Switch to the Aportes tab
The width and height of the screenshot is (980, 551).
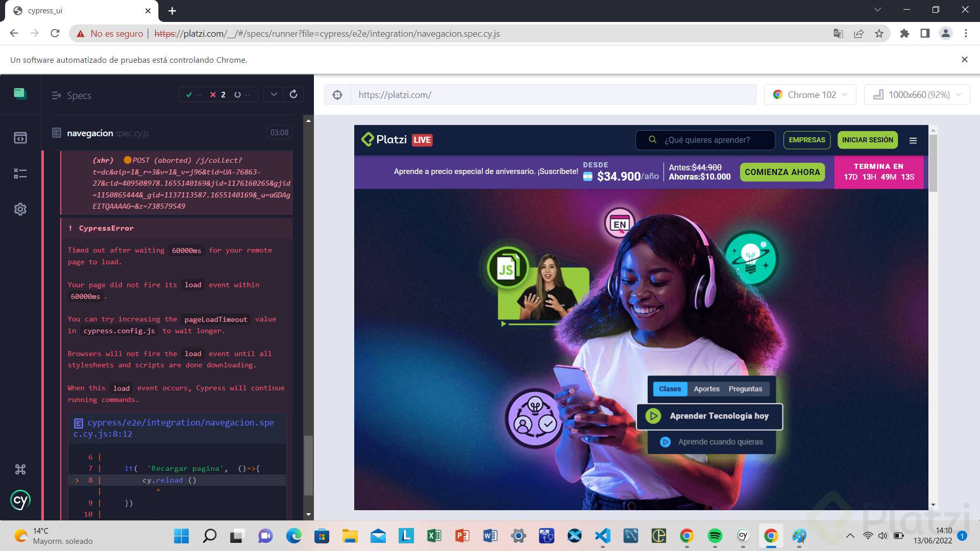pos(706,389)
